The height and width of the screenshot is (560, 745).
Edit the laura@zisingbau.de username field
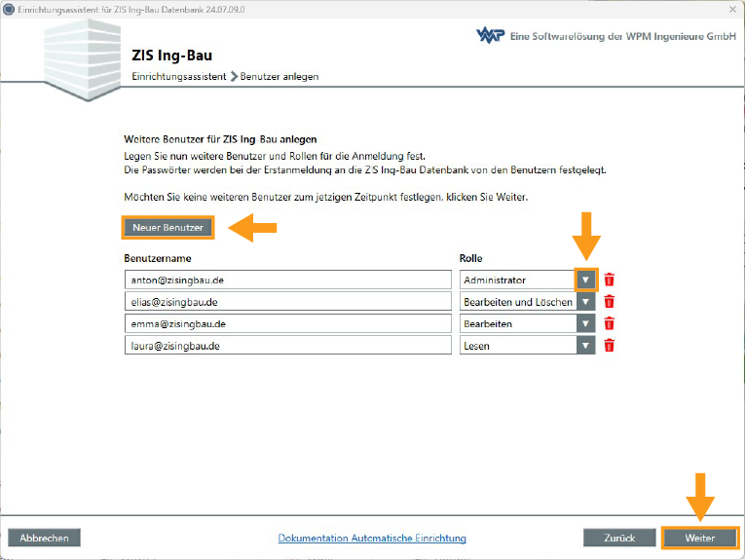point(288,346)
